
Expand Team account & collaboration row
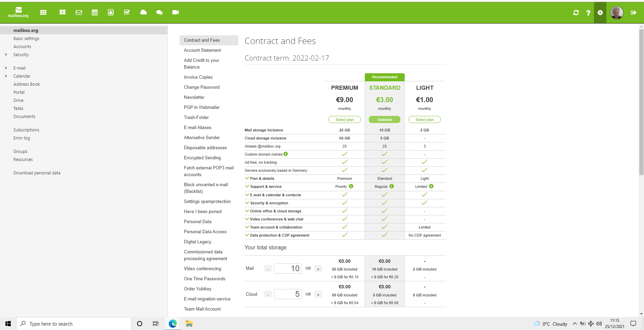click(x=247, y=227)
